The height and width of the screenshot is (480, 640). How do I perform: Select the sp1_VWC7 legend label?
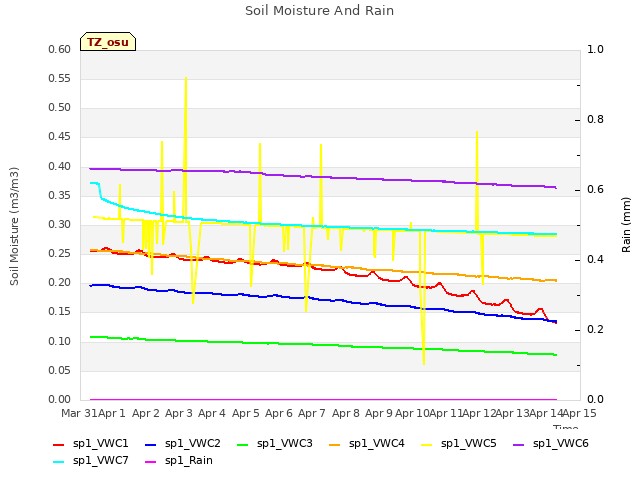(100, 461)
